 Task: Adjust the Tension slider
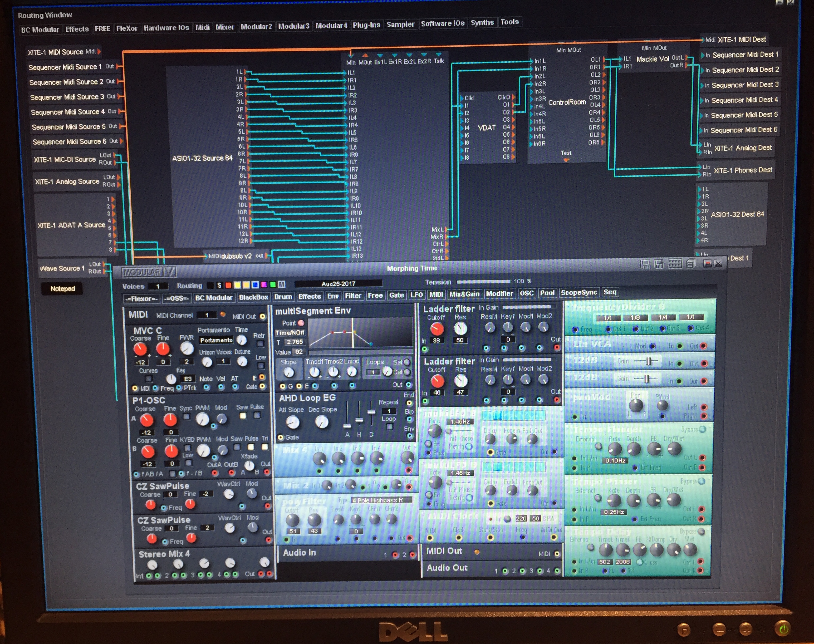click(483, 282)
